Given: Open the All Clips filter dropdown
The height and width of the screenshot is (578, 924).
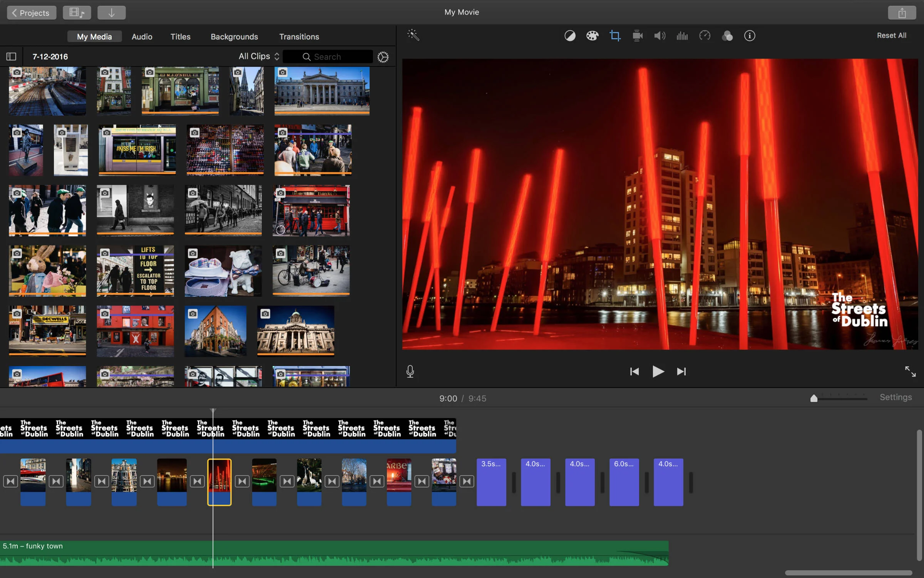Looking at the screenshot, I should pyautogui.click(x=259, y=57).
